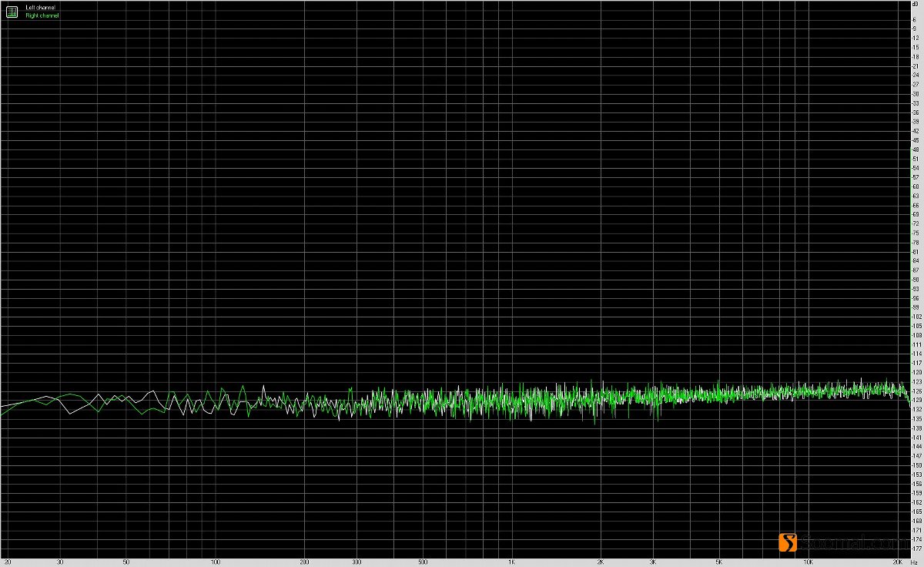Click the 50 frequency axis label

pyautogui.click(x=125, y=562)
